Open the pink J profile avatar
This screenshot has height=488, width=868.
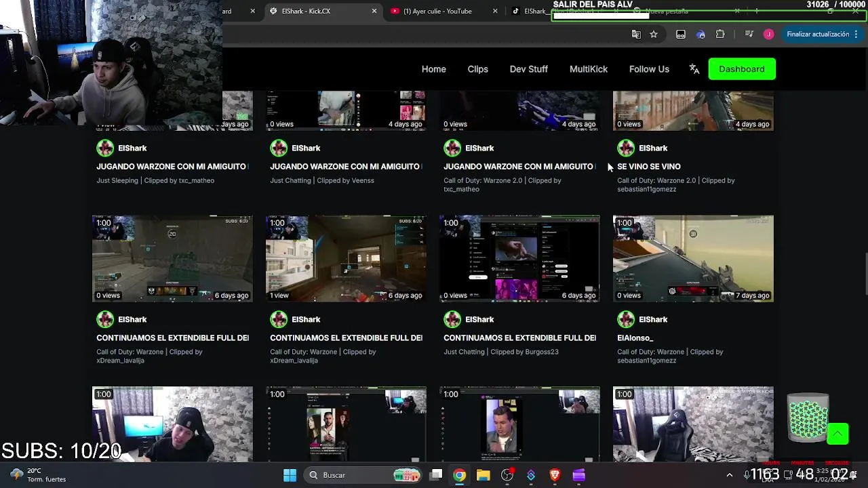(x=768, y=34)
